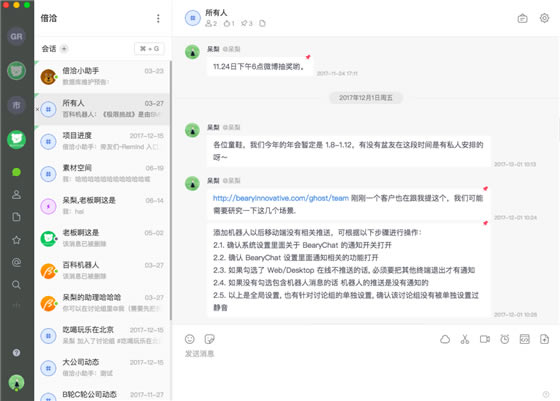
Task: Select the green BearyChat team icon
Action: (x=16, y=139)
